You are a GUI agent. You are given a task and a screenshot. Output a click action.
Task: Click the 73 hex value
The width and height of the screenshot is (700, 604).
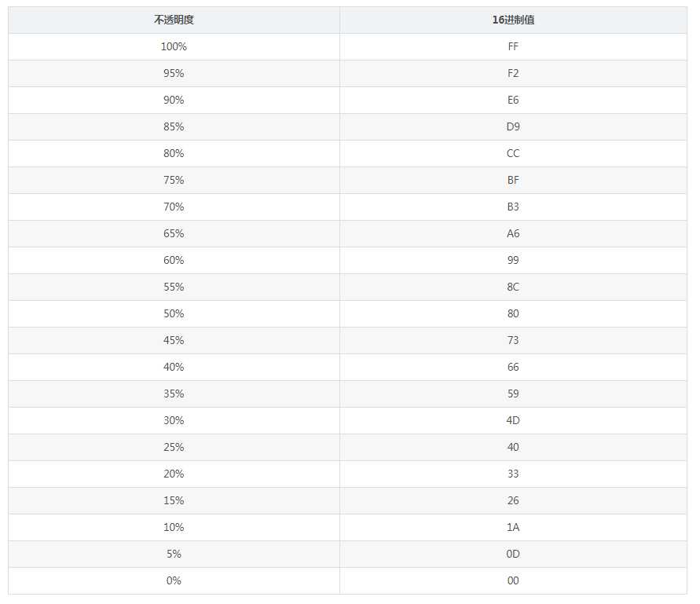coord(513,341)
